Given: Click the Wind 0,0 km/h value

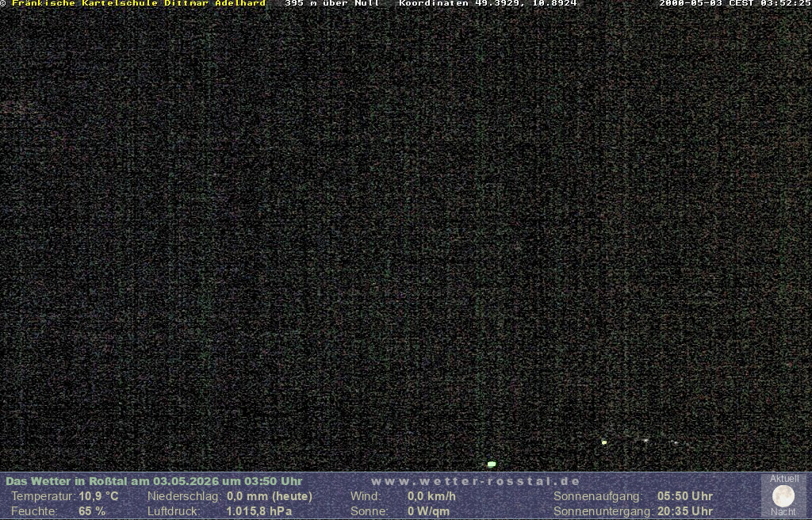Looking at the screenshot, I should 431,496.
